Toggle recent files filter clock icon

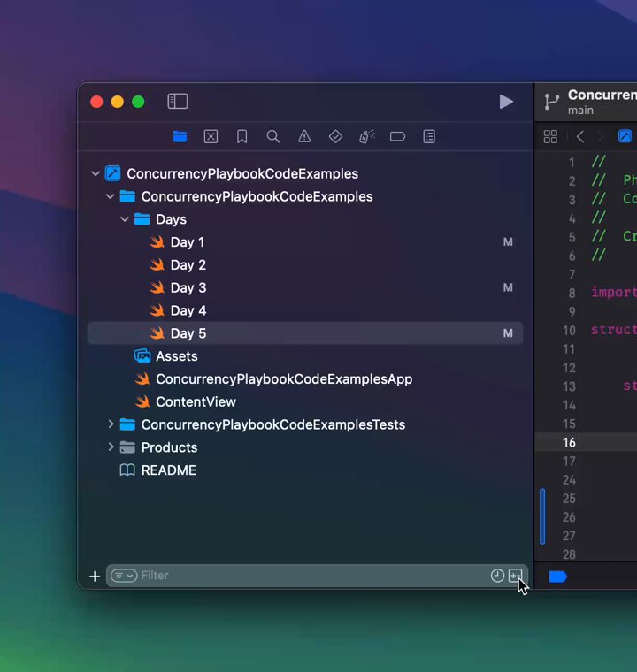point(497,575)
